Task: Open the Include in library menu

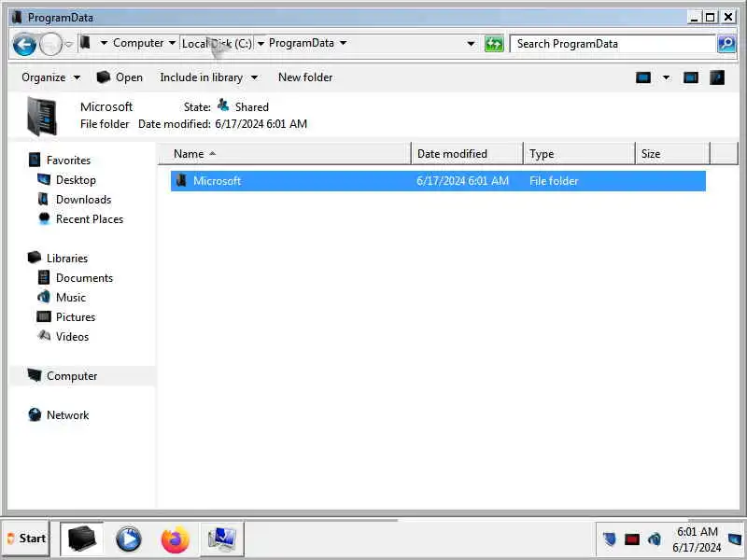Action: click(x=208, y=77)
